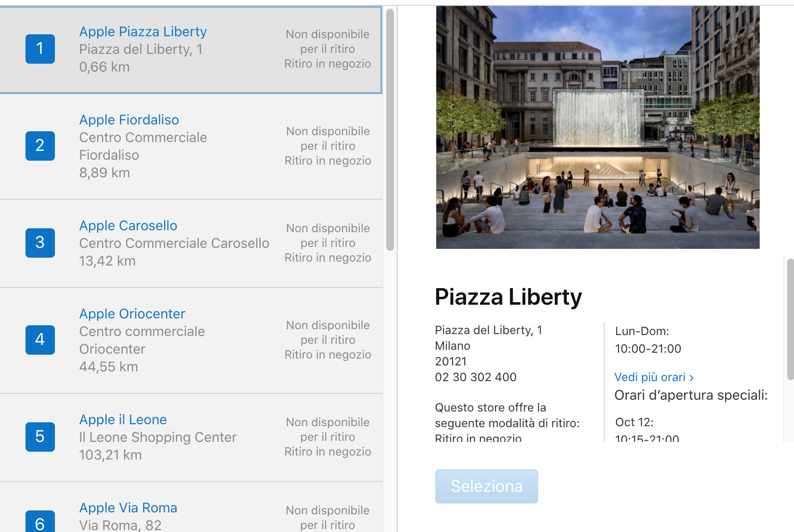Image resolution: width=794 pixels, height=532 pixels.
Task: Click Piazza del Liberty, 1 in details panel
Action: coord(489,330)
